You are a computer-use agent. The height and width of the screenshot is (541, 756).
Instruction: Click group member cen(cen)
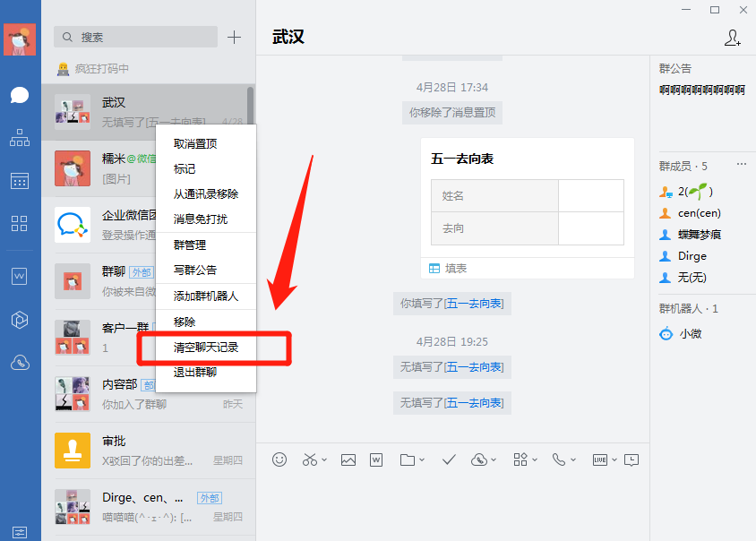(x=691, y=213)
